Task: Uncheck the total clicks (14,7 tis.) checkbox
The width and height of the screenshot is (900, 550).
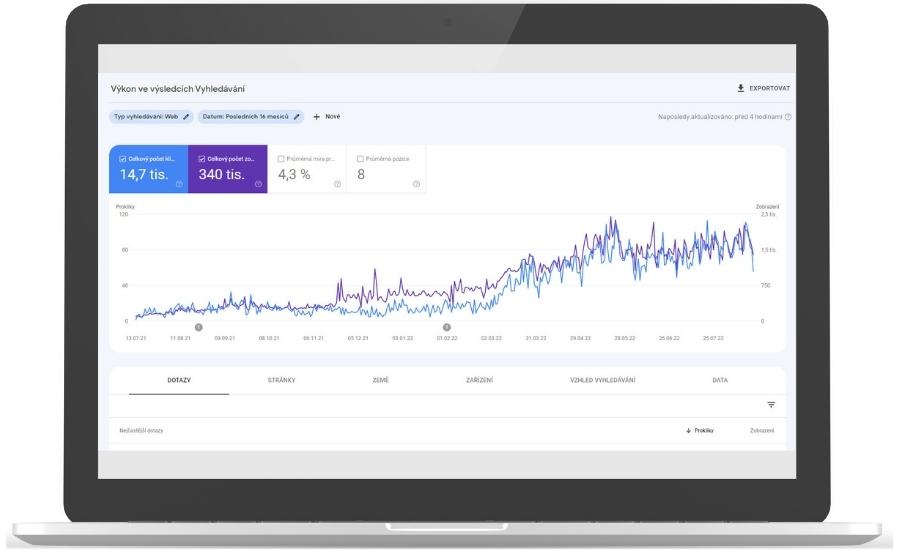Action: (123, 159)
